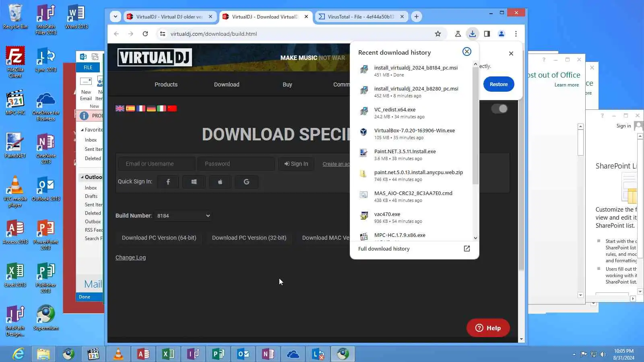Switch site language to the Spanish flag
The image size is (644, 362).
(x=130, y=109)
